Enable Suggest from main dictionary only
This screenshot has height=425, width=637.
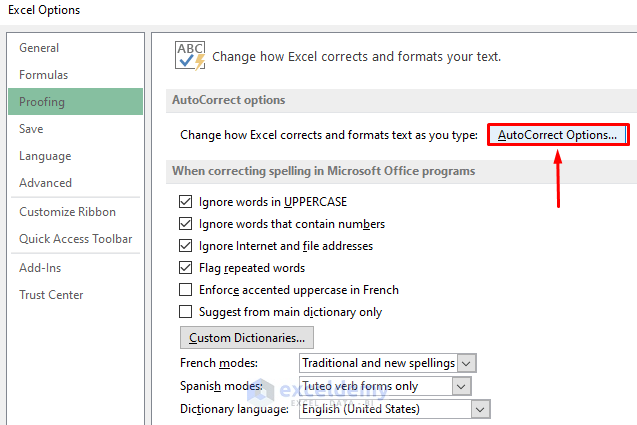pyautogui.click(x=185, y=312)
